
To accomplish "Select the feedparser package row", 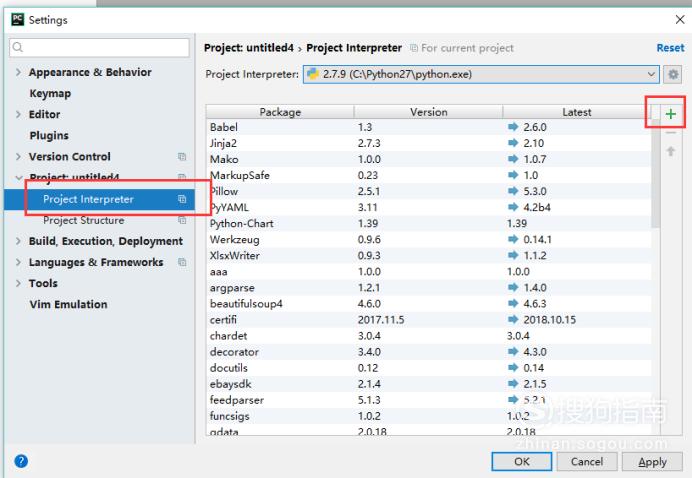I will tap(429, 400).
